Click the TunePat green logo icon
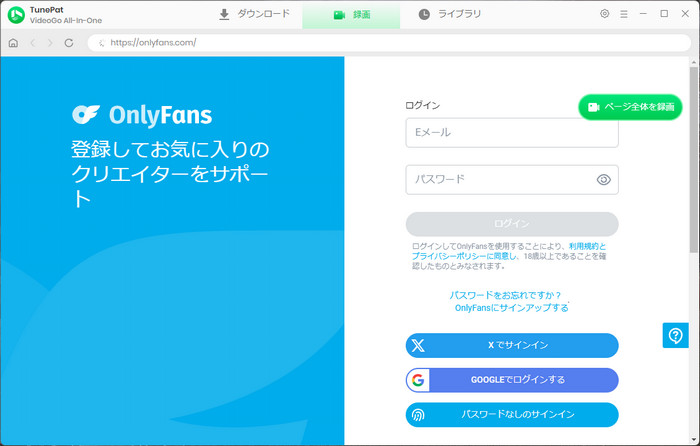 pos(16,15)
